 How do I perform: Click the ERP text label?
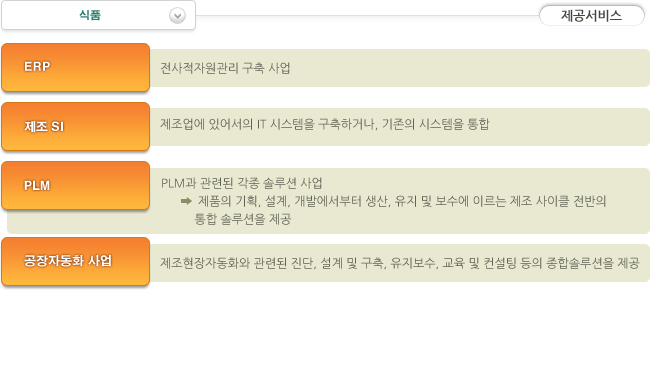click(37, 66)
